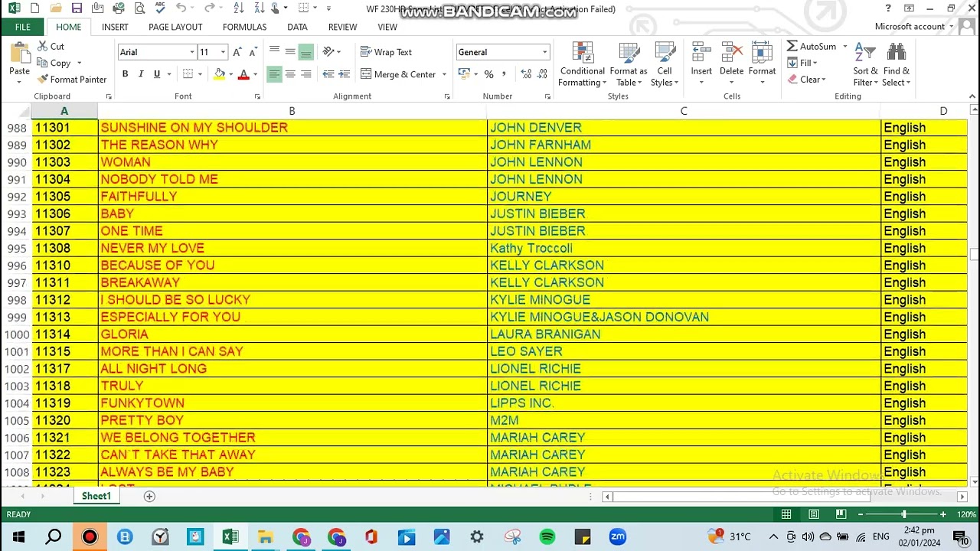Click the AutoSum button
This screenshot has width=980, height=551.
point(812,47)
